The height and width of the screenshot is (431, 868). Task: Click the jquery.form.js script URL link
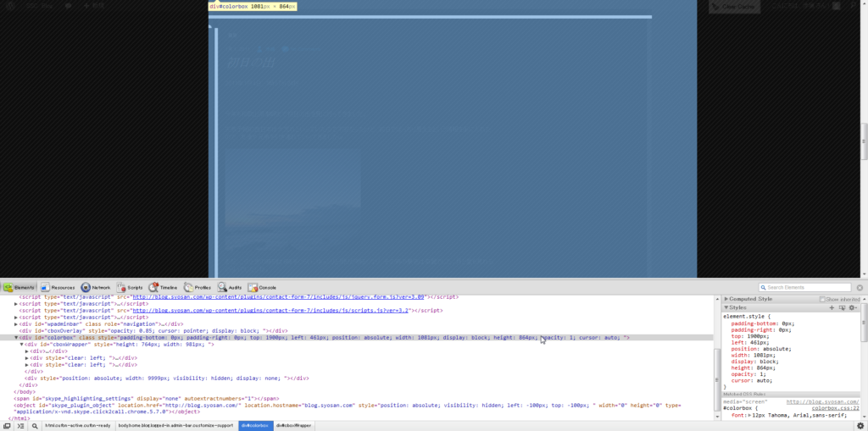pyautogui.click(x=278, y=297)
